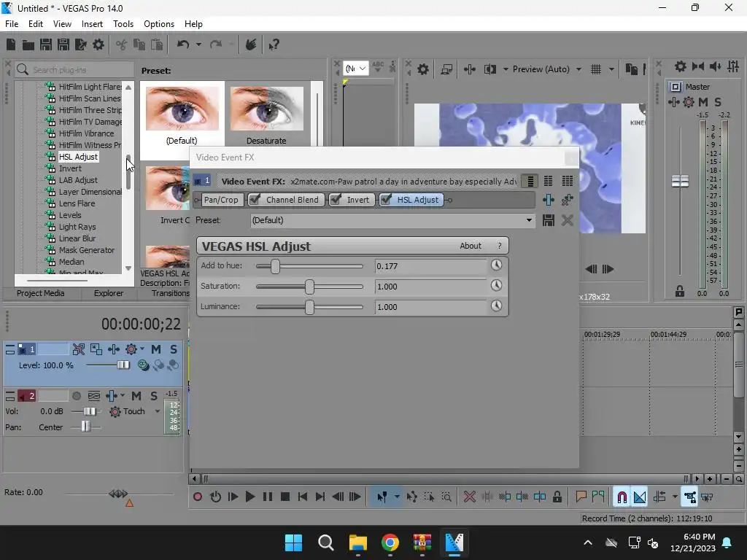Click the Saturation slider handle
The image size is (747, 560).
tap(309, 286)
